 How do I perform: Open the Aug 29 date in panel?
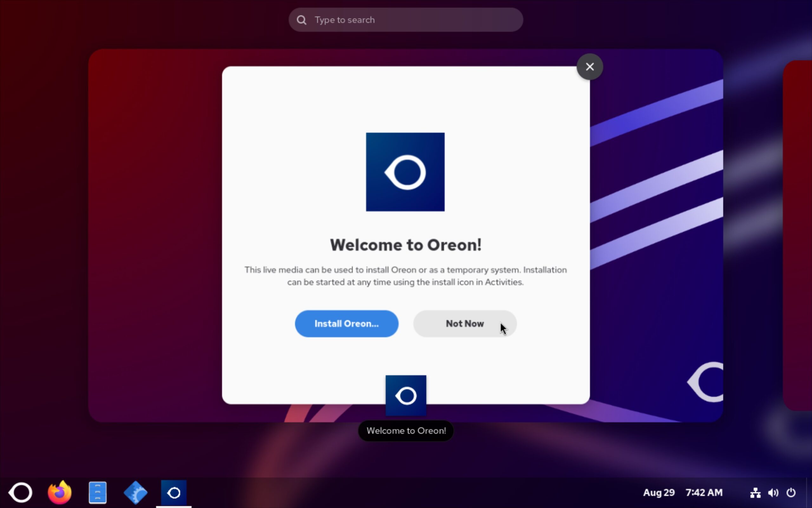[659, 492]
